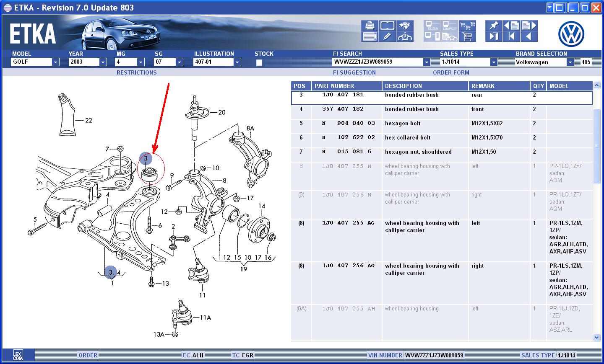Select the hex collared bolt row
This screenshot has height=364, width=604.
point(442,141)
